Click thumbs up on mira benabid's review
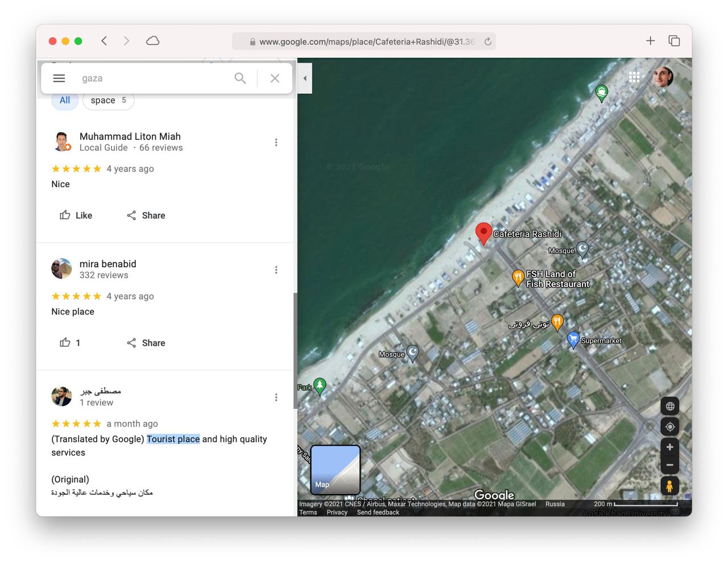Screen dimensions: 728x564 tap(70, 343)
